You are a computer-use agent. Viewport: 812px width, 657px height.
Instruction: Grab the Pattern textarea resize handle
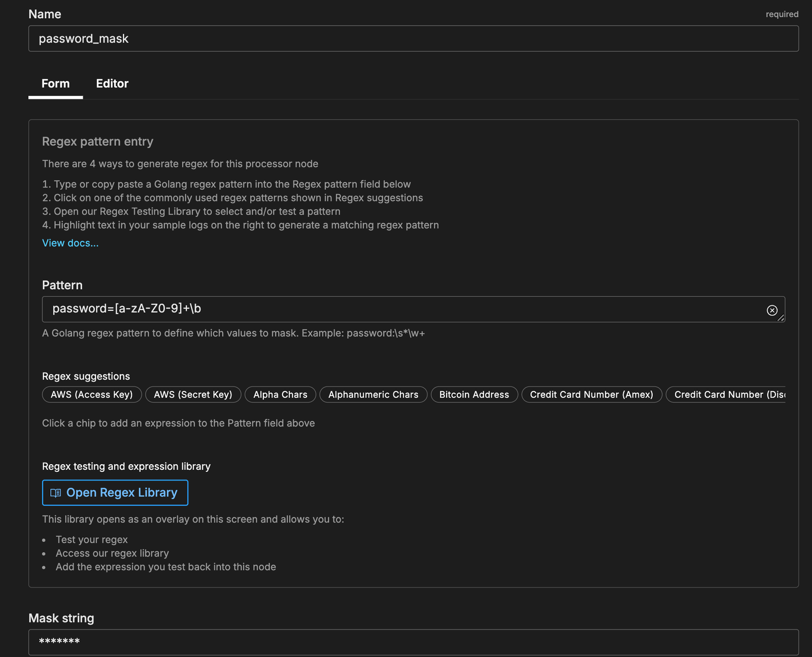[x=781, y=318]
